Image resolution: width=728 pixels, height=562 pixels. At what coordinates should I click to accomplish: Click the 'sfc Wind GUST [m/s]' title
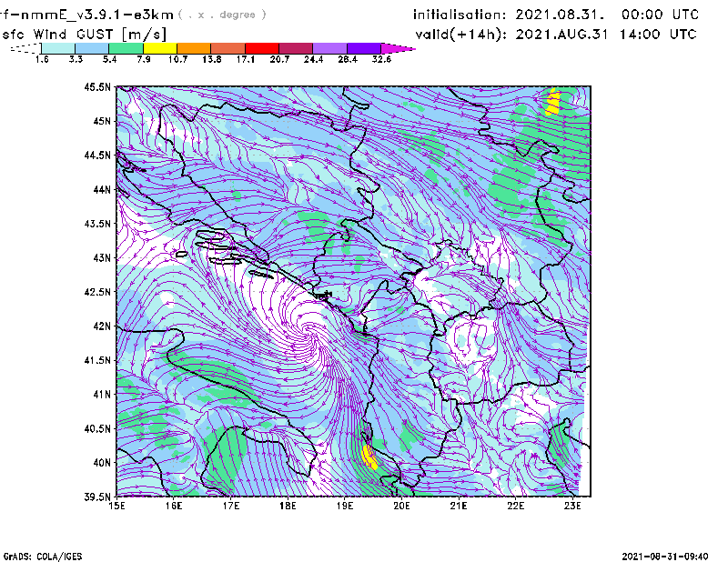tap(84, 35)
